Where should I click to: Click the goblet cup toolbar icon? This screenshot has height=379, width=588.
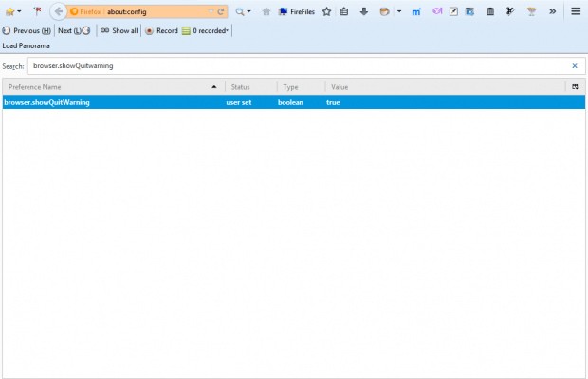pos(531,11)
